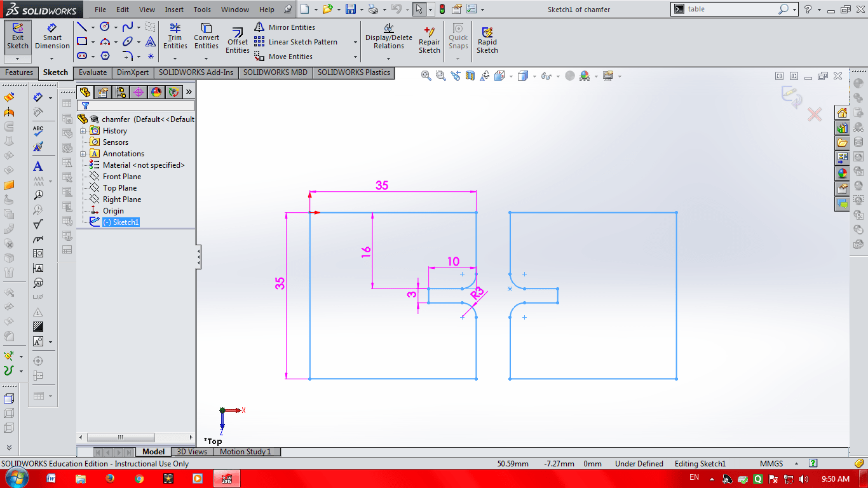Select the Line sketch tool
Image resolution: width=868 pixels, height=488 pixels.
click(x=82, y=27)
